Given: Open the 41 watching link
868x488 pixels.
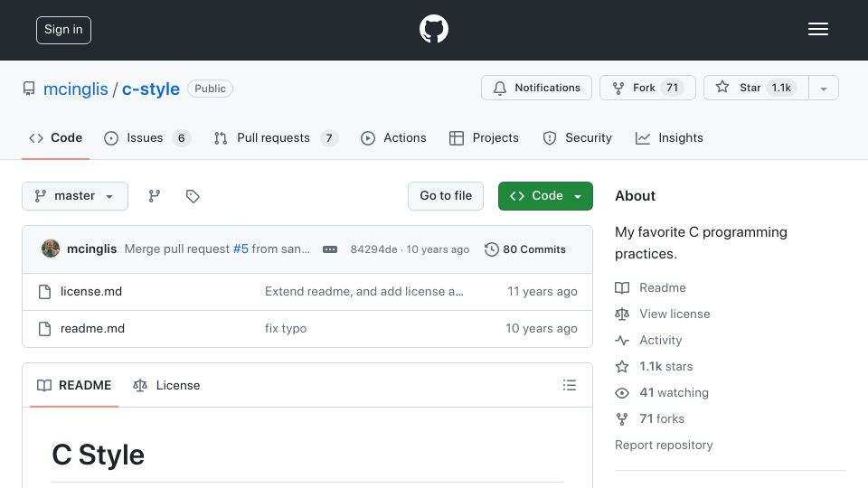Looking at the screenshot, I should tap(662, 393).
